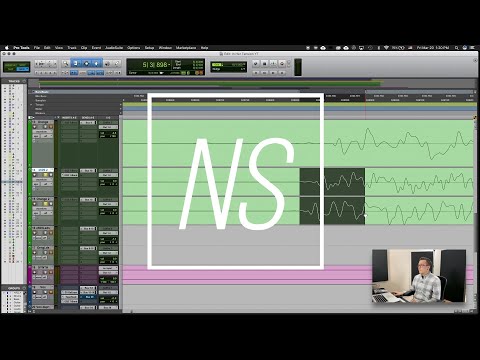
Task: Open the Groups list popup menu
Action: (24, 288)
